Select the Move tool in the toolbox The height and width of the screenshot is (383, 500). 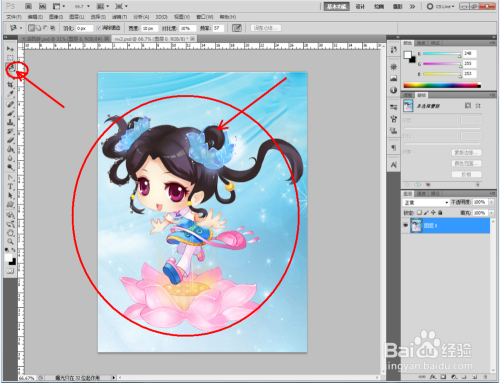[10, 49]
